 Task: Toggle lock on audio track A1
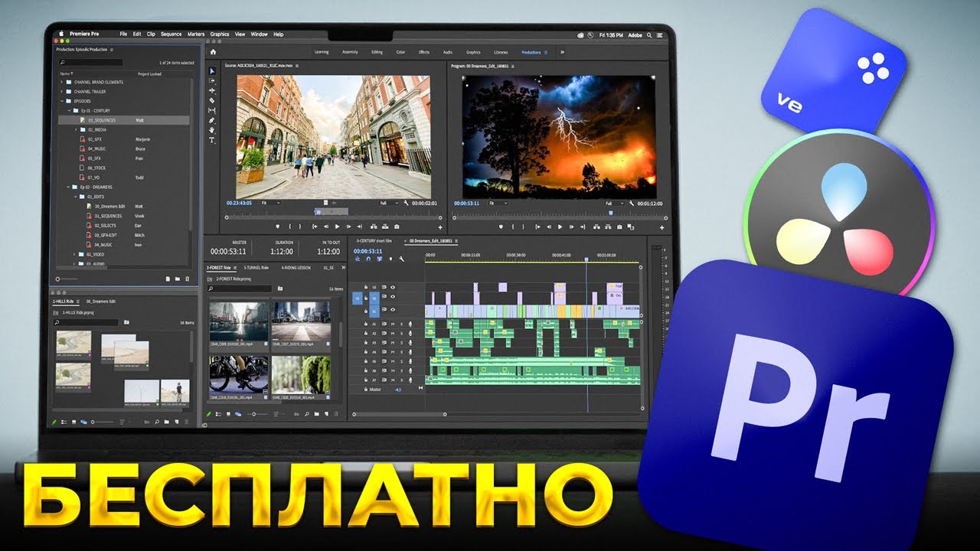(366, 324)
